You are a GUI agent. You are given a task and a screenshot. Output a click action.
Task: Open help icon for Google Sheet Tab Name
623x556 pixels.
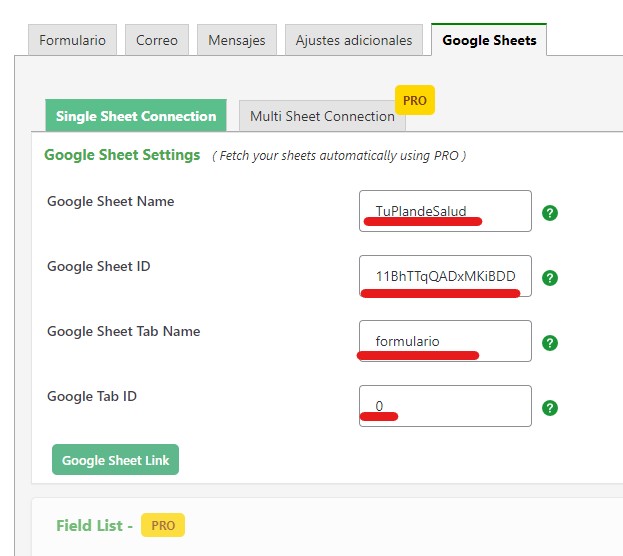click(x=550, y=343)
